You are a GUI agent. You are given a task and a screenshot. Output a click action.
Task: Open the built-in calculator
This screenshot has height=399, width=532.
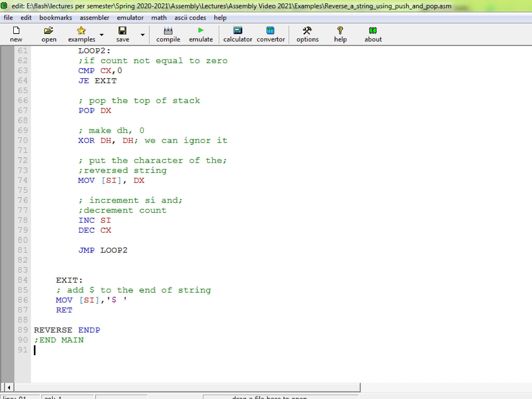(238, 34)
